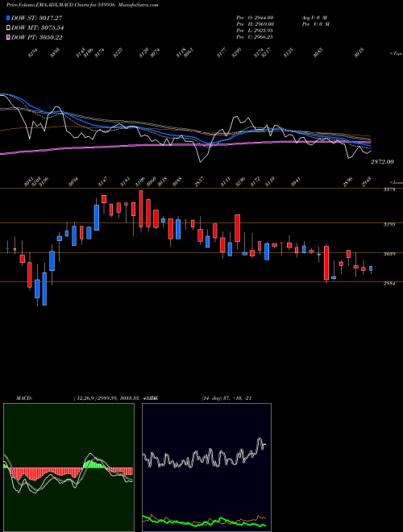Click the magenta DOW PT legend swatch
The height and width of the screenshot is (532, 403).
click(8, 37)
